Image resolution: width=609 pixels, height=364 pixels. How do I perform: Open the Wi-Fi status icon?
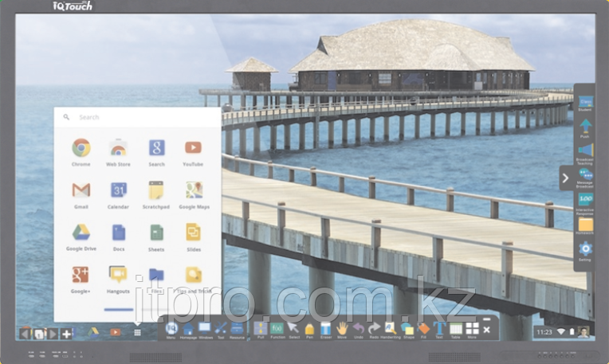561,332
